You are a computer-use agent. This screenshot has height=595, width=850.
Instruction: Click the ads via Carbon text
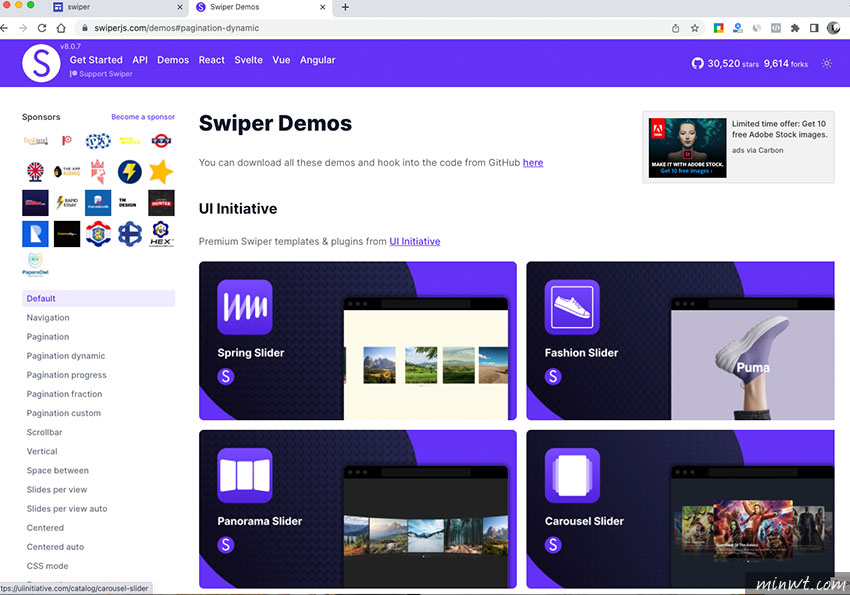click(758, 150)
